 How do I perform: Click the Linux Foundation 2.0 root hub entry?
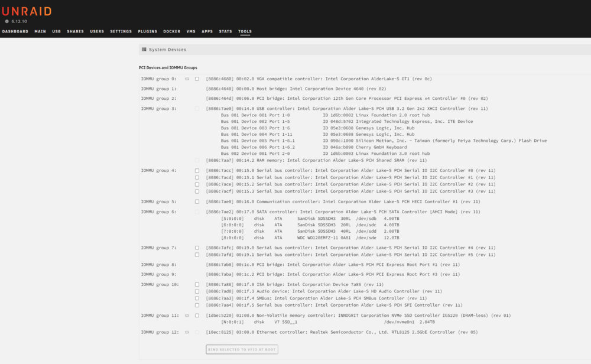325,115
